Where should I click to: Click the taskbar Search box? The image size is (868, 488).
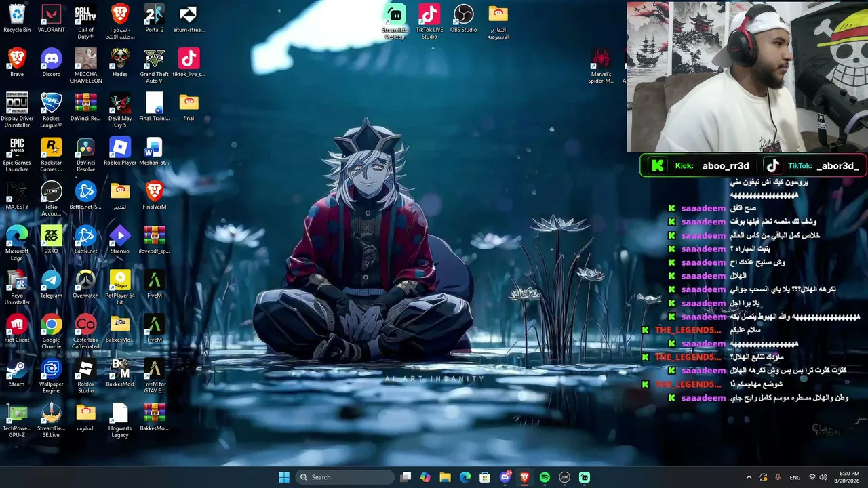coord(345,477)
